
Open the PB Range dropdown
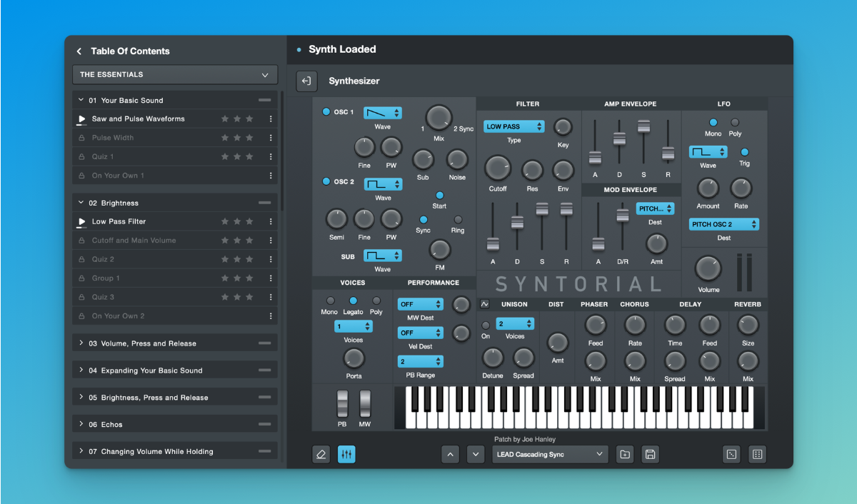tap(421, 362)
